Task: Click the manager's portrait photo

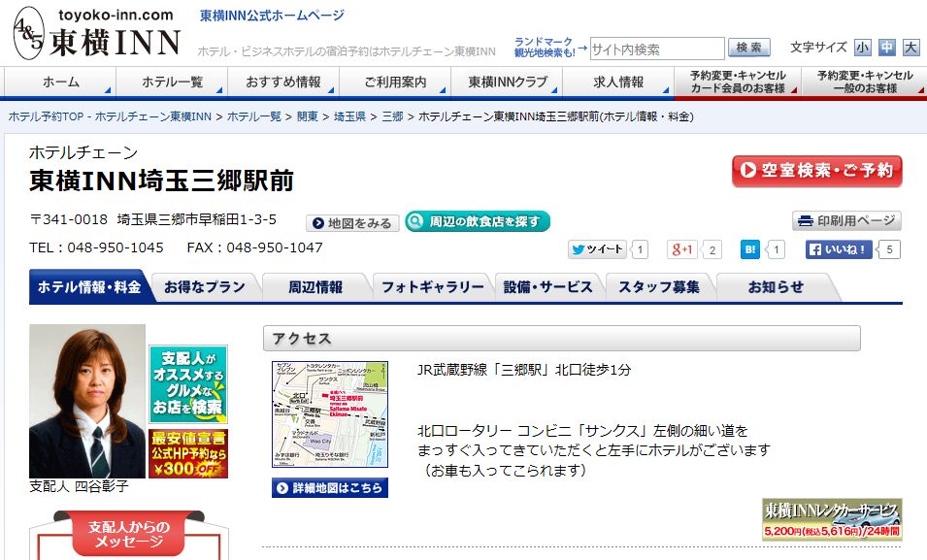Action: [x=87, y=401]
